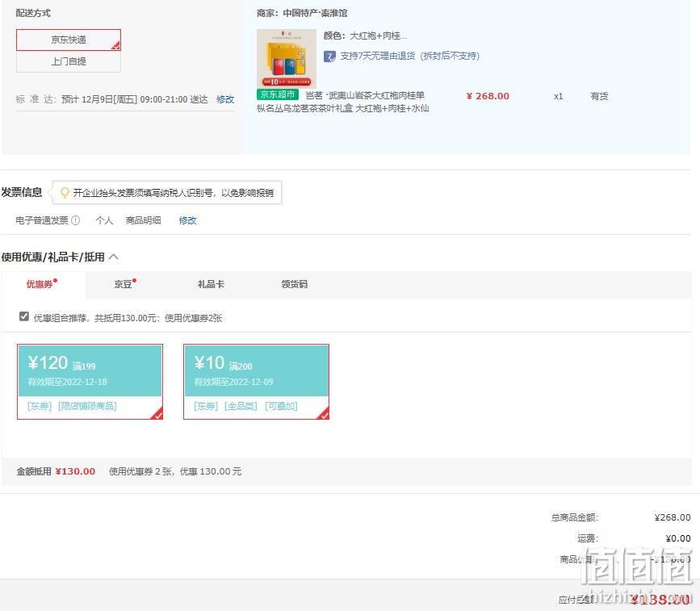Click the 7-day return policy icon
Image resolution: width=700 pixels, height=611 pixels.
pos(329,56)
